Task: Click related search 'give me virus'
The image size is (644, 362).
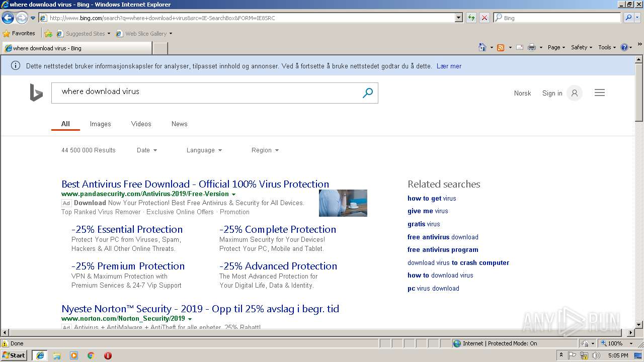Action: coord(428,211)
